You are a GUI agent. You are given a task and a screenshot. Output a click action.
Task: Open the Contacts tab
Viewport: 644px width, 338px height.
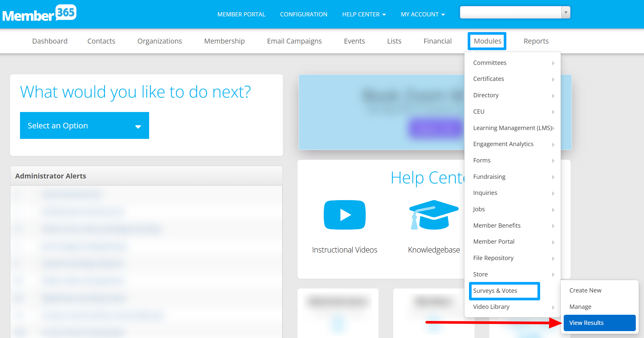pyautogui.click(x=101, y=41)
